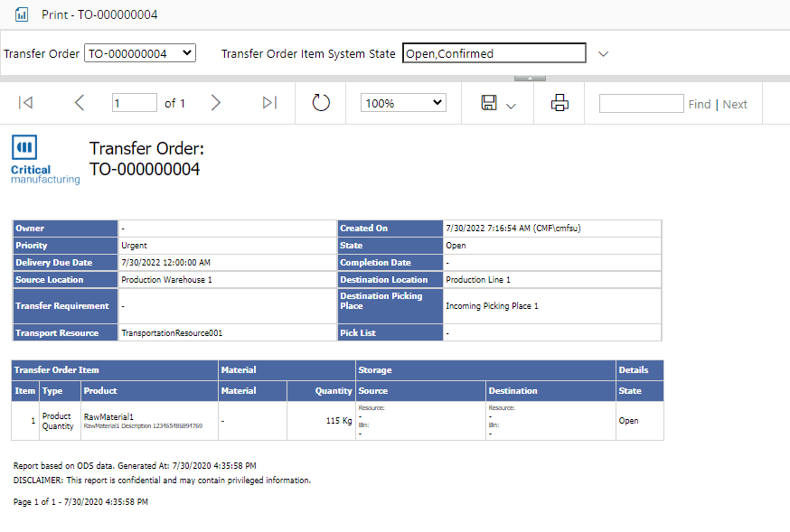The image size is (790, 532).
Task: Click the Open,Confirmed system state field
Action: (x=494, y=53)
